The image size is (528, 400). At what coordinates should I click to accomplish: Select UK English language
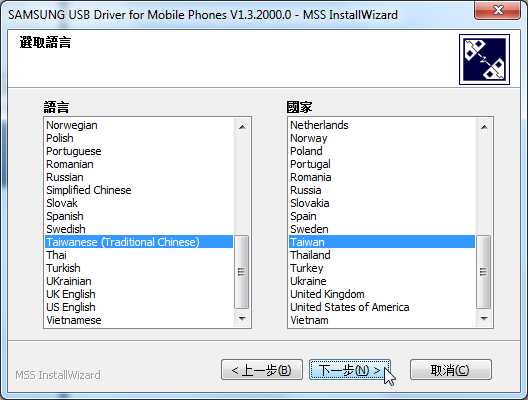pos(139,294)
